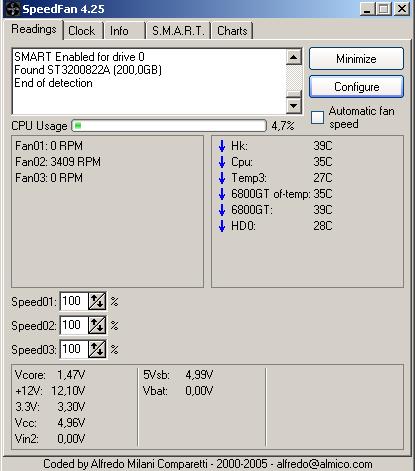The image size is (415, 471).
Task: Click the Vcc 4,96V voltage reading
Action: [50, 423]
